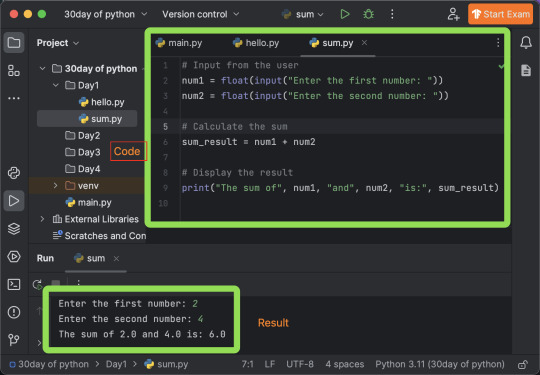Viewport: 540px width, 375px height.
Task: Collapse the Day1 folder
Action: 56,85
